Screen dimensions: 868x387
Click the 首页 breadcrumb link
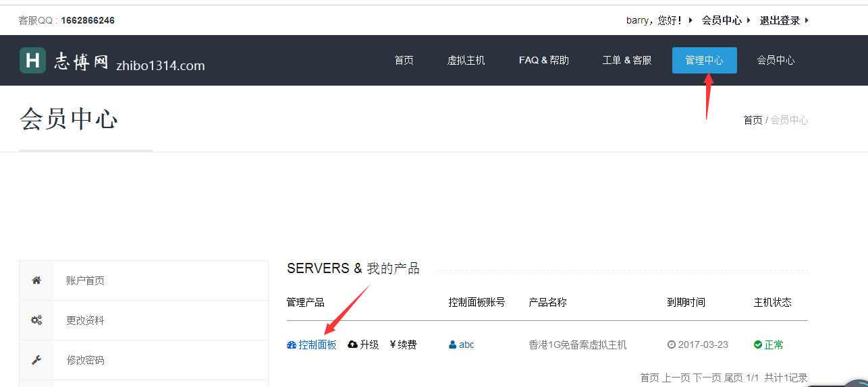(752, 120)
